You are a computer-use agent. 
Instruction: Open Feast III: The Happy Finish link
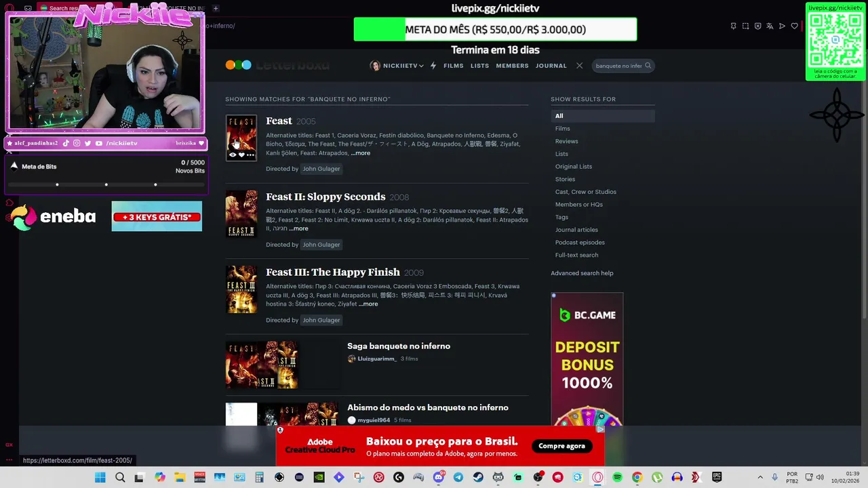pos(333,272)
